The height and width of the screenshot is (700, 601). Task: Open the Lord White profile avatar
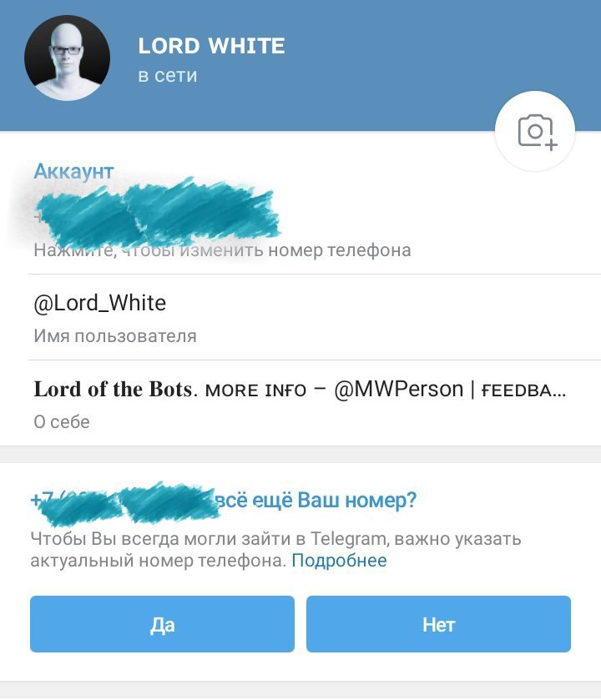pos(67,58)
